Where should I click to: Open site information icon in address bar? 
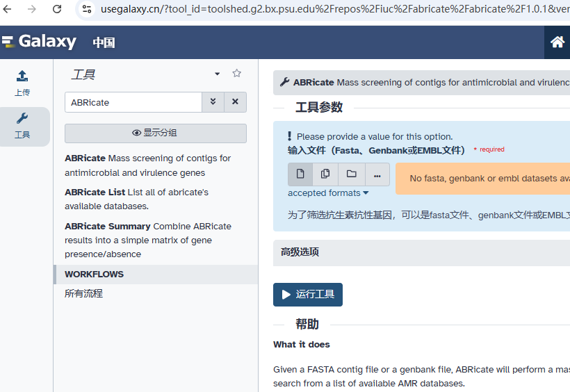tap(86, 9)
